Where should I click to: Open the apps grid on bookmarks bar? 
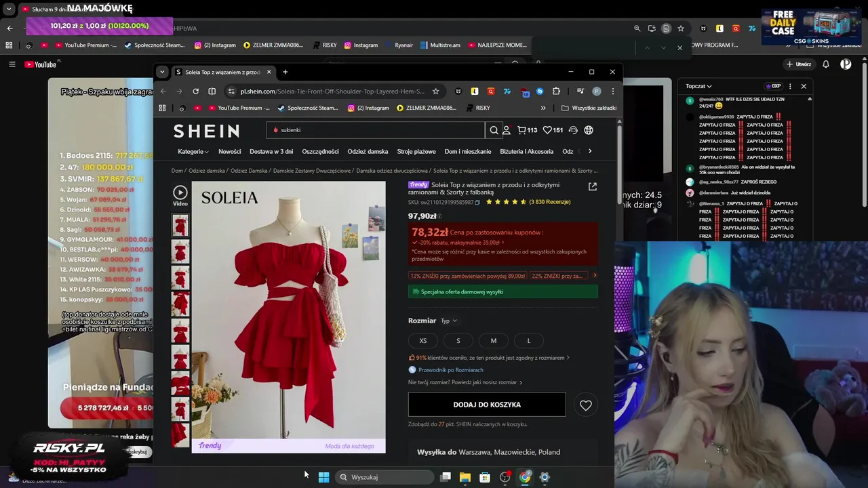coord(162,108)
